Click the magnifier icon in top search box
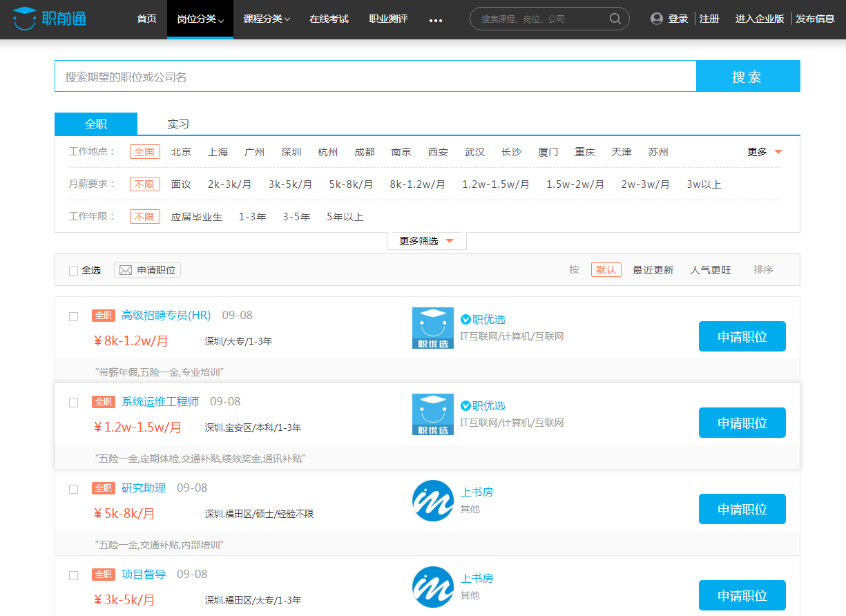Viewport: 846px width, 616px height. pos(615,19)
